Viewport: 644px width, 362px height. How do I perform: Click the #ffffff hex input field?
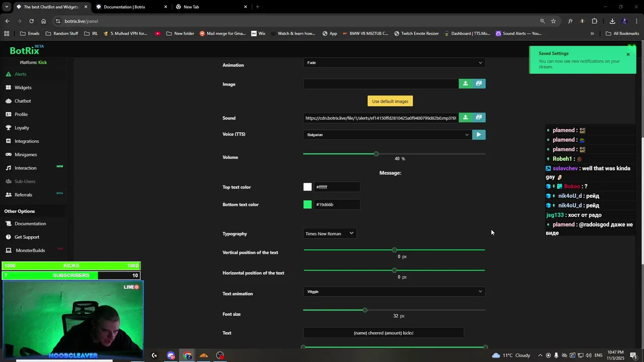[337, 187]
